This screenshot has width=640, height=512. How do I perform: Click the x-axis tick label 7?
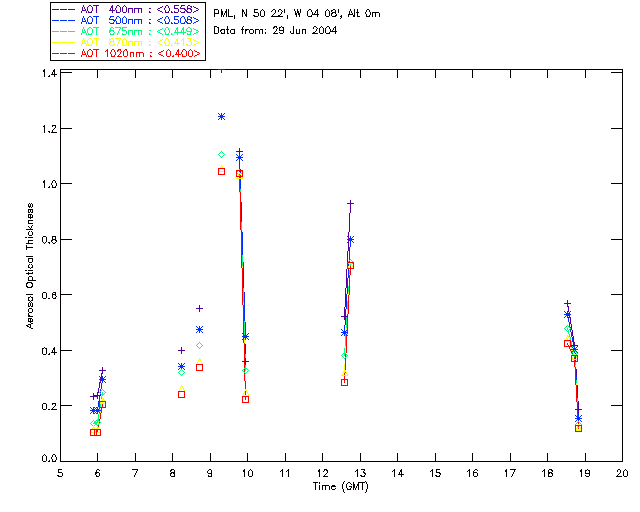point(135,473)
